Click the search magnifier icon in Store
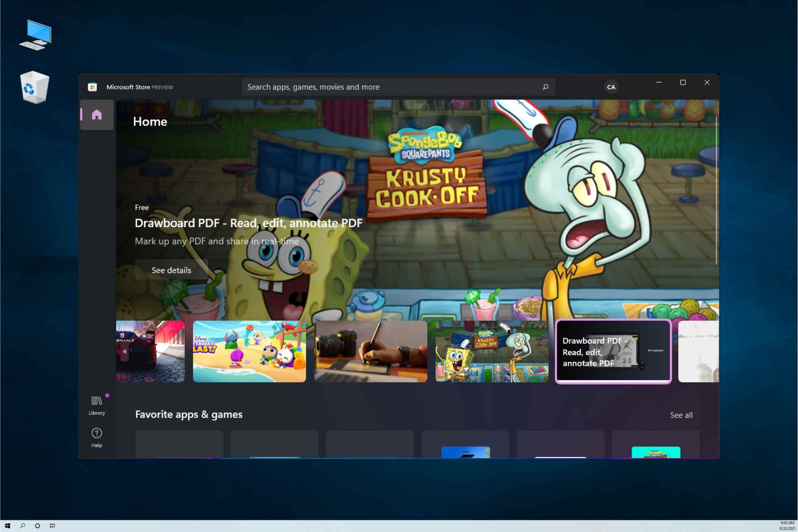 (x=545, y=87)
